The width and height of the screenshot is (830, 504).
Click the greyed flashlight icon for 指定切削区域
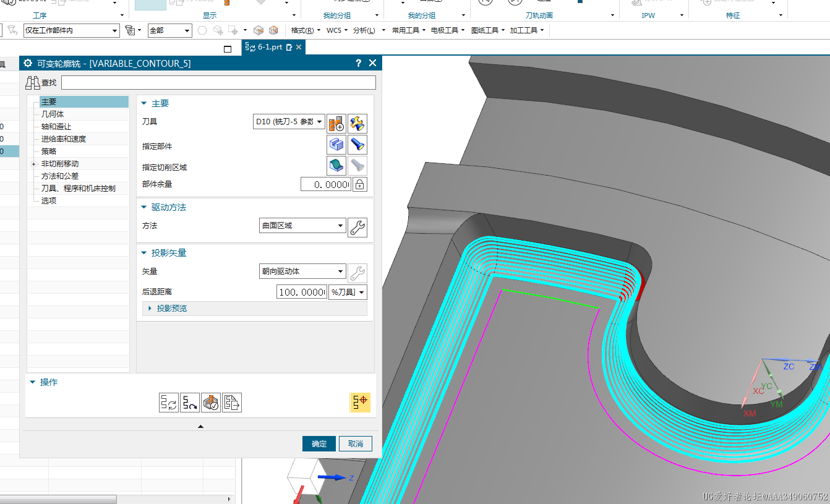[357, 165]
